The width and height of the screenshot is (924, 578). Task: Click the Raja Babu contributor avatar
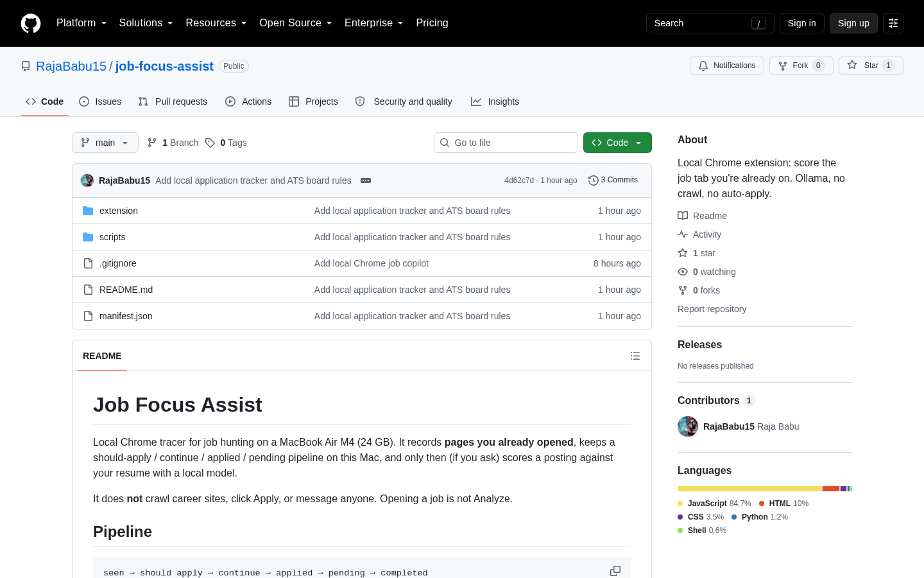click(x=688, y=426)
